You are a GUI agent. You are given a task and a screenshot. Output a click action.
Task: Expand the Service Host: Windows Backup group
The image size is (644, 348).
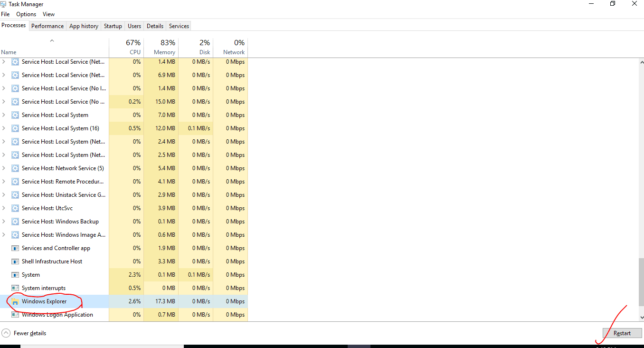(x=4, y=222)
